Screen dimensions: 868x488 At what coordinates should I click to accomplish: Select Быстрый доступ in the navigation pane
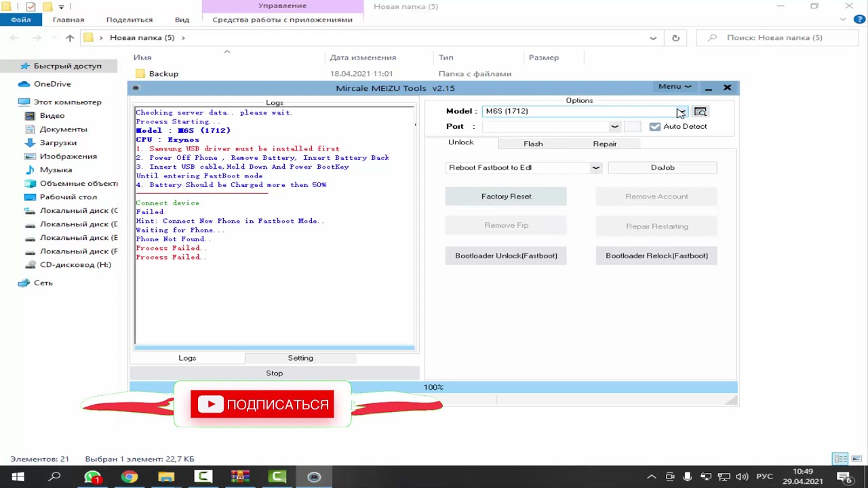click(68, 66)
